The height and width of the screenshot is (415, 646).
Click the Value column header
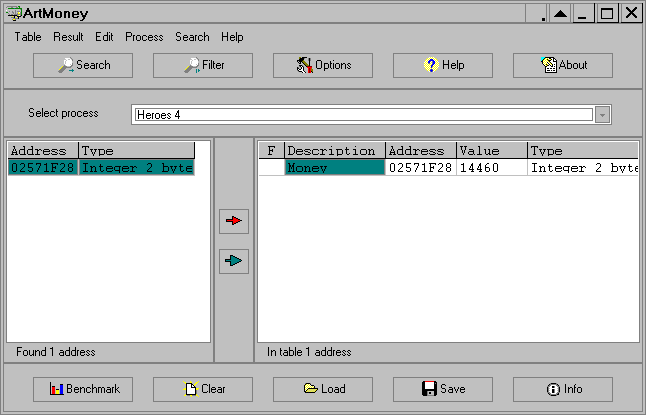point(492,150)
